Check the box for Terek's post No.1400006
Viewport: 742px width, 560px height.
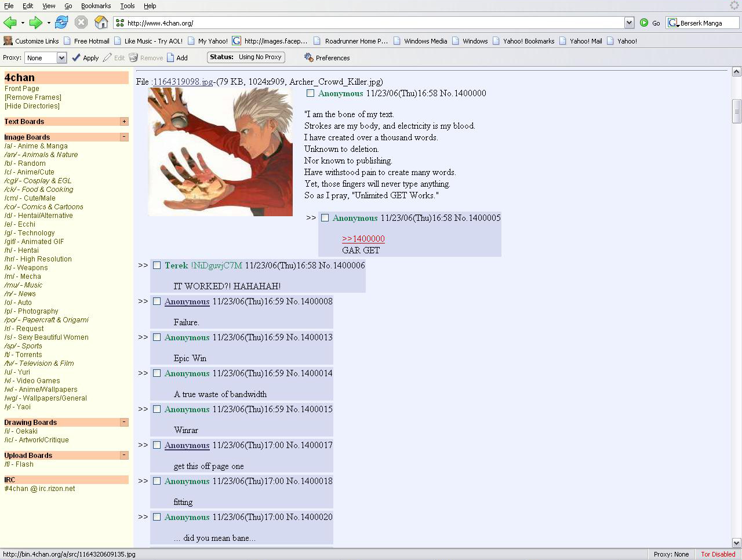click(157, 266)
